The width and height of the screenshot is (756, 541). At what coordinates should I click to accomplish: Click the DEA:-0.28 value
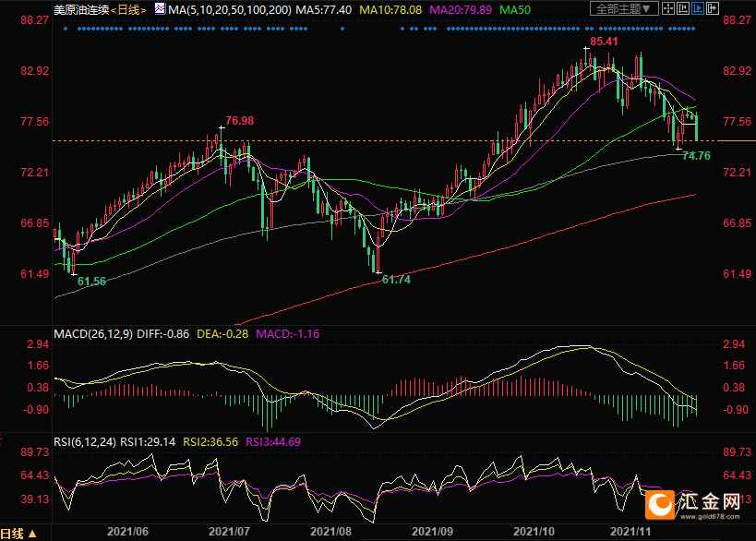pos(222,333)
